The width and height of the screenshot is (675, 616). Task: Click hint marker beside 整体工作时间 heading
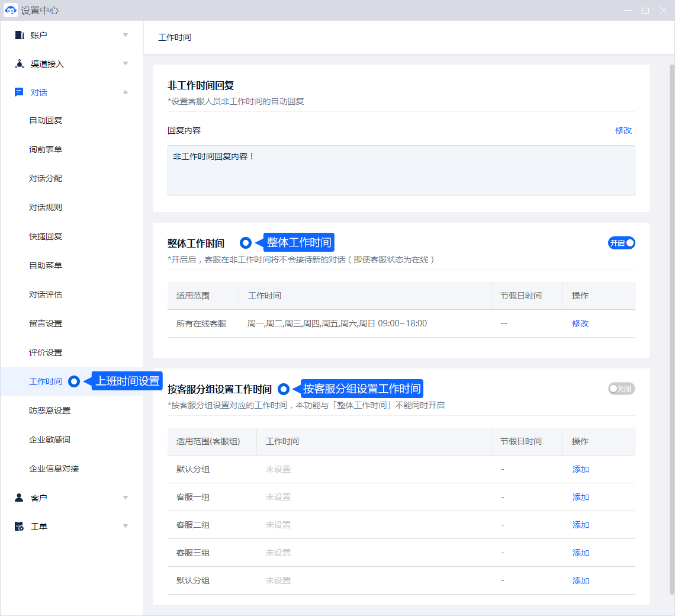246,243
